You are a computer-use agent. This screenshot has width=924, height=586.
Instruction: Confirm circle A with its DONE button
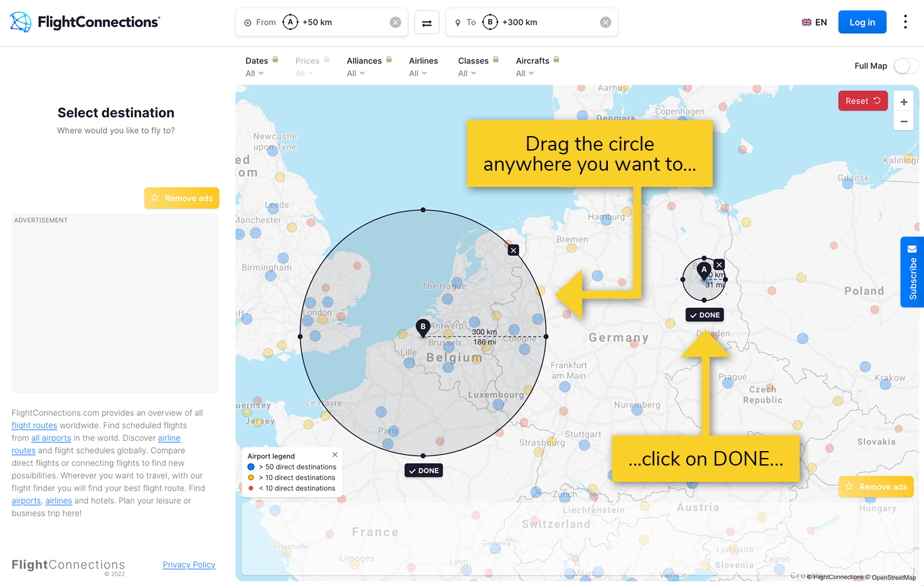point(704,315)
